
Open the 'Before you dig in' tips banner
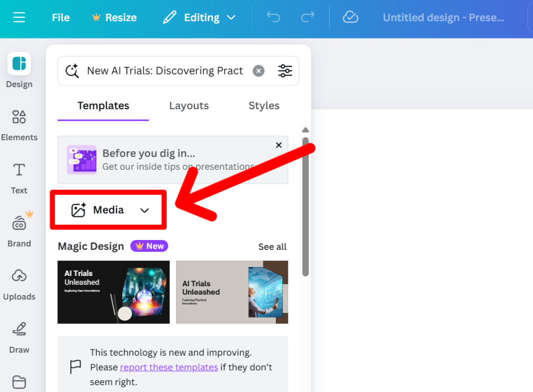173,160
